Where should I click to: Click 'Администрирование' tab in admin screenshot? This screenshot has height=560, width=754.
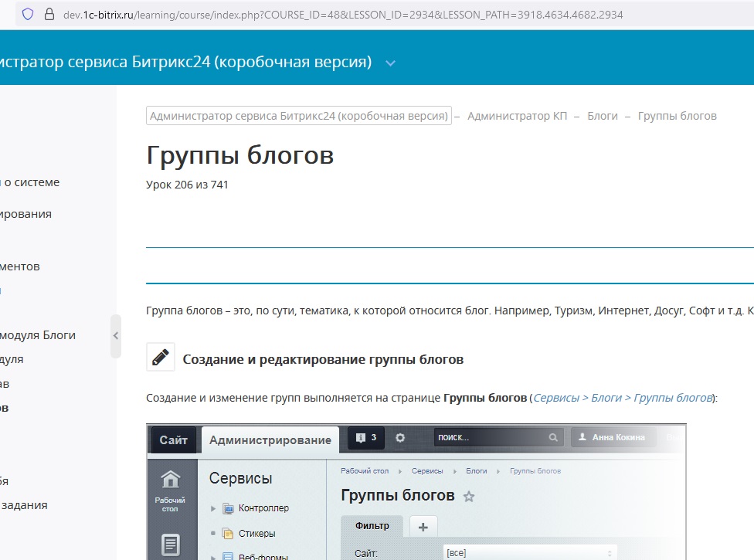[x=270, y=440]
